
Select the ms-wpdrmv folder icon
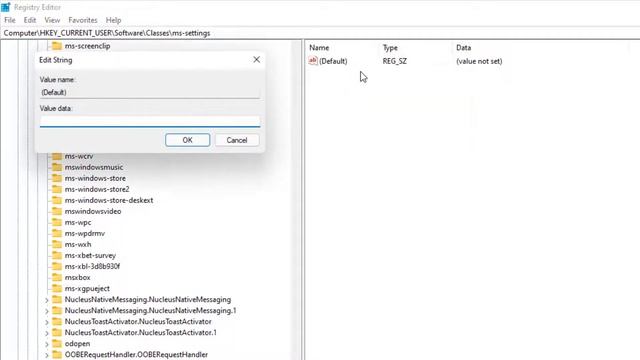tap(57, 233)
